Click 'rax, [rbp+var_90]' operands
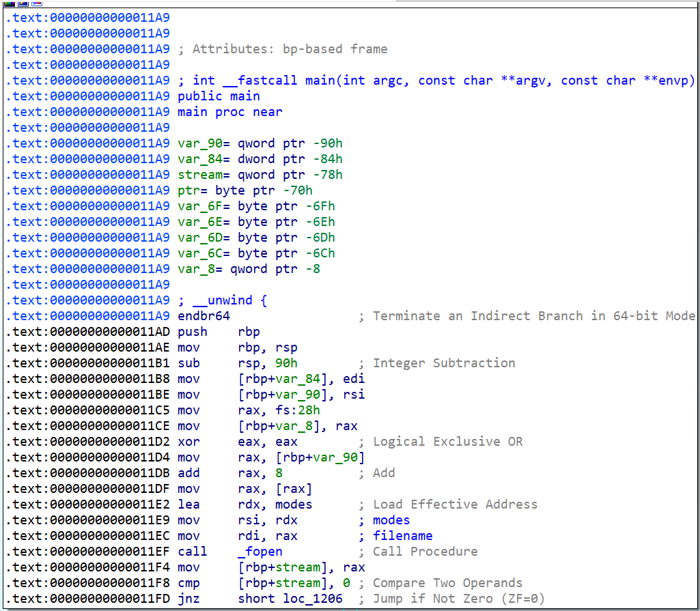 (x=301, y=457)
